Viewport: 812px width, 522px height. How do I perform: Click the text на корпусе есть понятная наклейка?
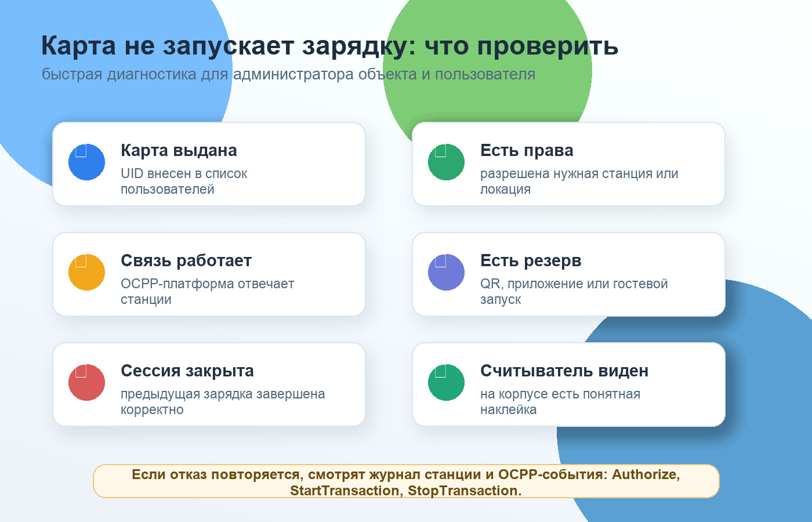pyautogui.click(x=560, y=402)
